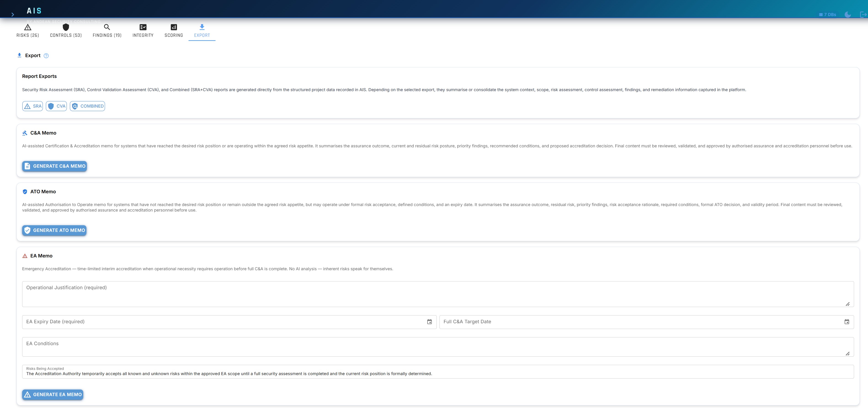The height and width of the screenshot is (408, 868).
Task: Click the EA Memo heading text
Action: point(41,256)
